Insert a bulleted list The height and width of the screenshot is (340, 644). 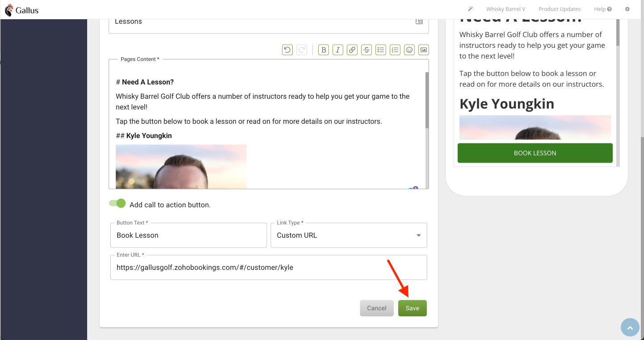tap(381, 50)
